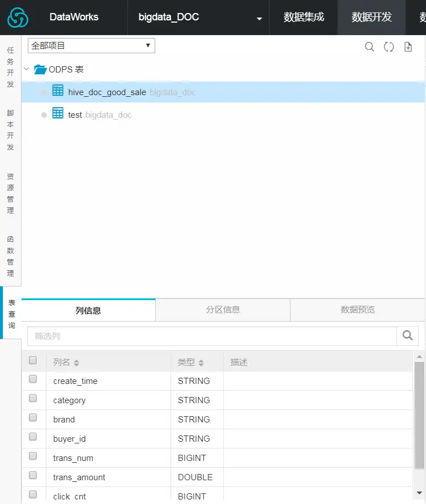
Task: Click the ODPS 表 folder icon
Action: [40, 70]
